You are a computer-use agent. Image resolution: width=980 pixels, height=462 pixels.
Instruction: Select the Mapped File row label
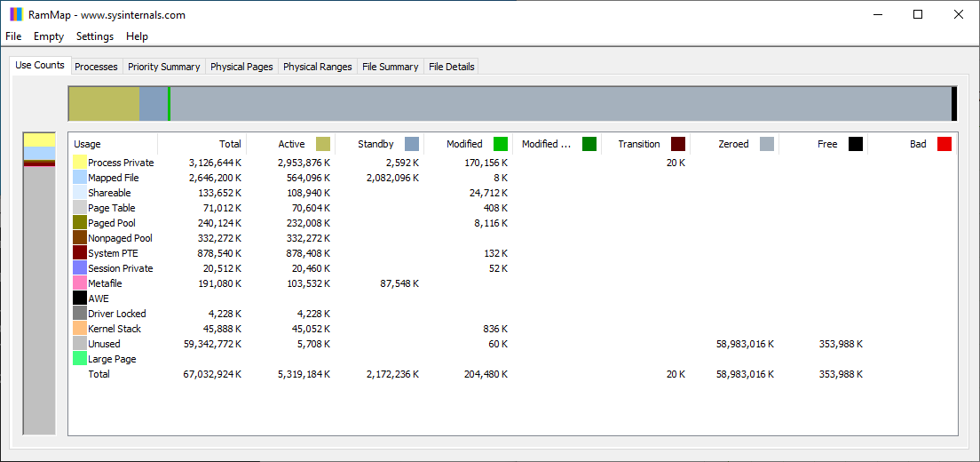113,178
